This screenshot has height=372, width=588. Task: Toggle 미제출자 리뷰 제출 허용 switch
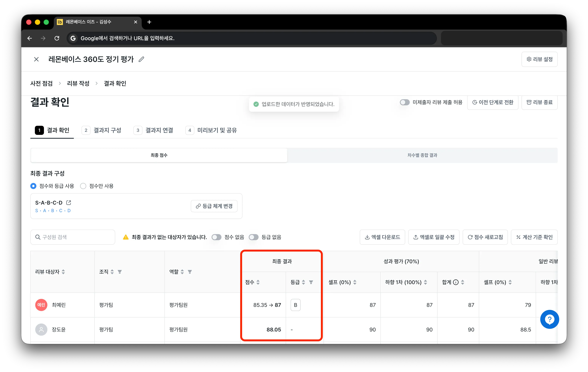[x=405, y=102]
